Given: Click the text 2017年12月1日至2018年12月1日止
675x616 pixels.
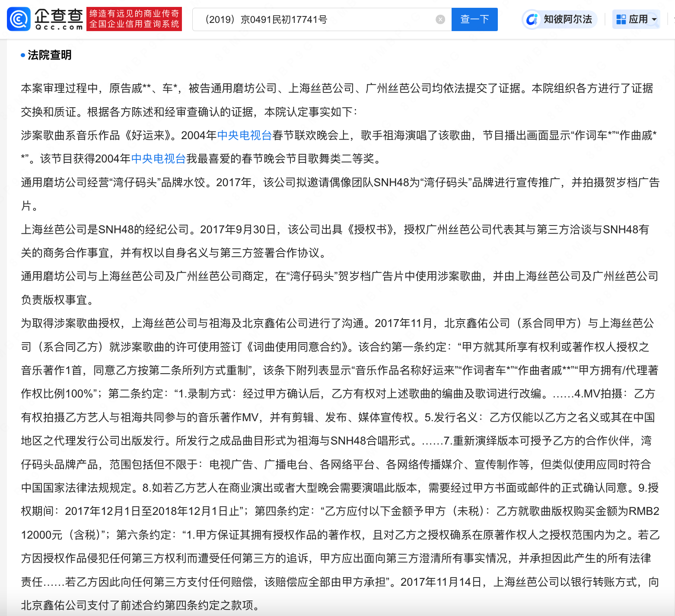Looking at the screenshot, I should coord(152,511).
